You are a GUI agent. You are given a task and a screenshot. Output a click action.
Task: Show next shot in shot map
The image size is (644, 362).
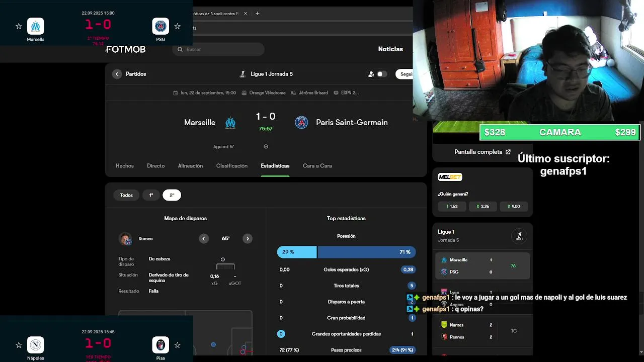[x=248, y=239]
